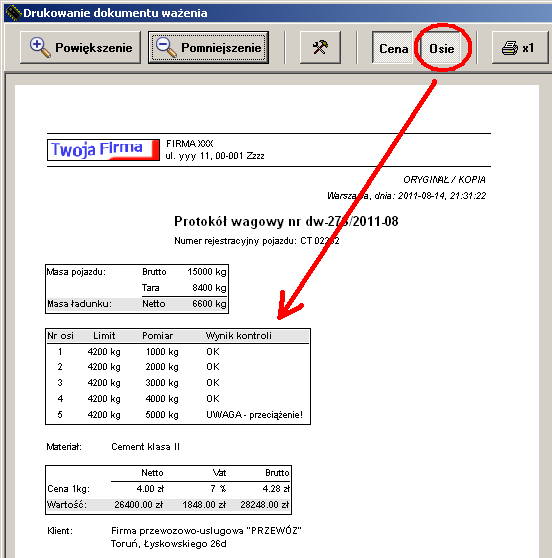
Task: Click the ORYGINAŁ / KOPIA label
Action: pos(444,180)
